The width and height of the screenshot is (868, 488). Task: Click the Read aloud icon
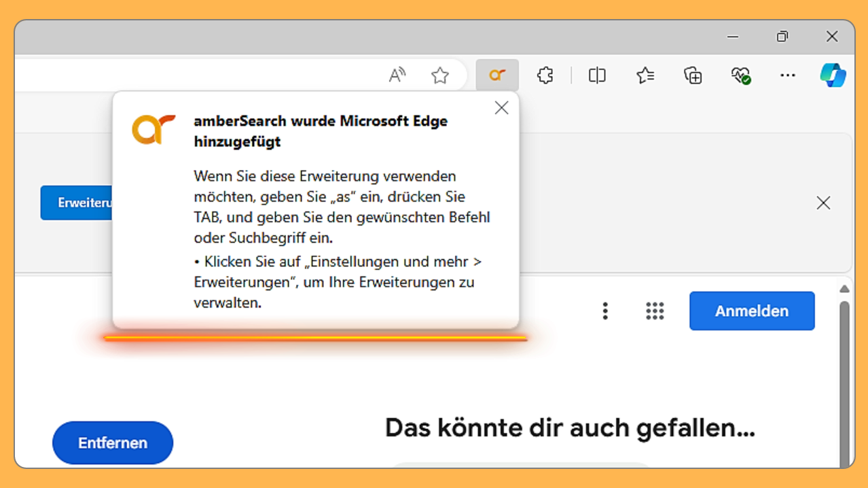(397, 75)
